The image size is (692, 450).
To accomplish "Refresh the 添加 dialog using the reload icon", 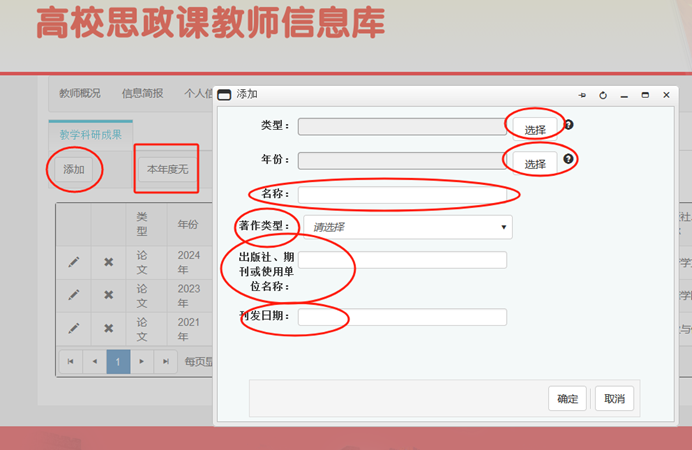I will [603, 94].
